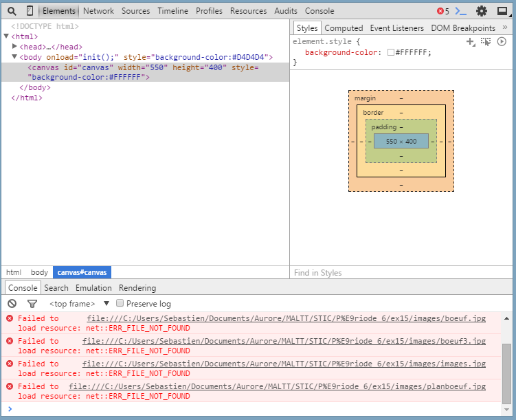Toggle device mode with the mobile phone icon
This screenshot has height=420, width=516.
tap(30, 11)
